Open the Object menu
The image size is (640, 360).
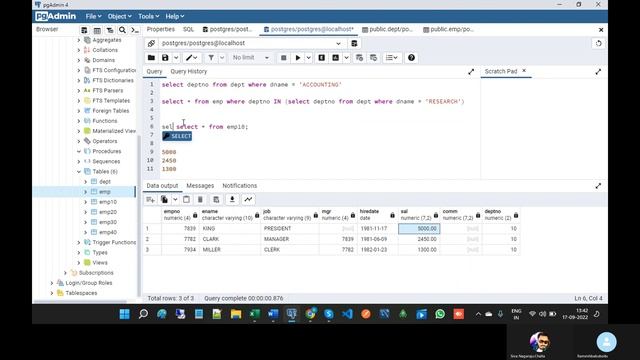(120, 16)
